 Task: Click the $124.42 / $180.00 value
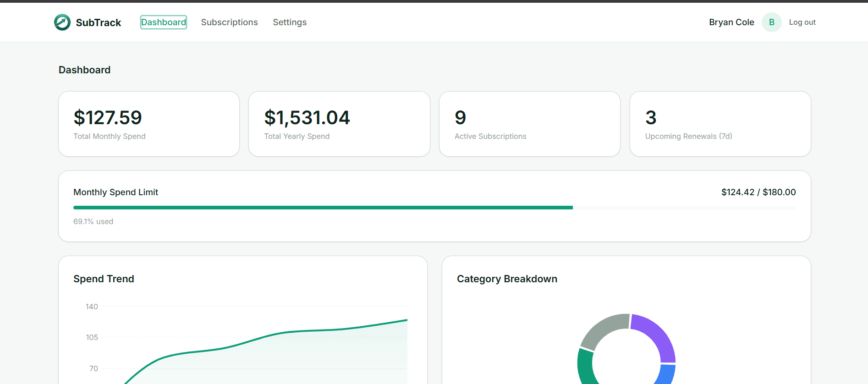coord(758,192)
